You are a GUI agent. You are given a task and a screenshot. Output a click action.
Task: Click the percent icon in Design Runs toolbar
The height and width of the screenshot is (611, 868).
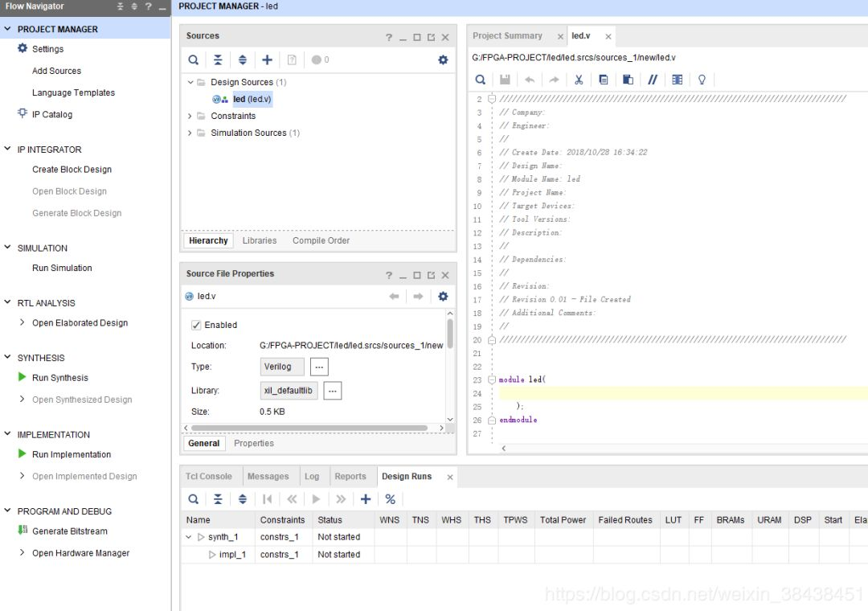point(390,499)
